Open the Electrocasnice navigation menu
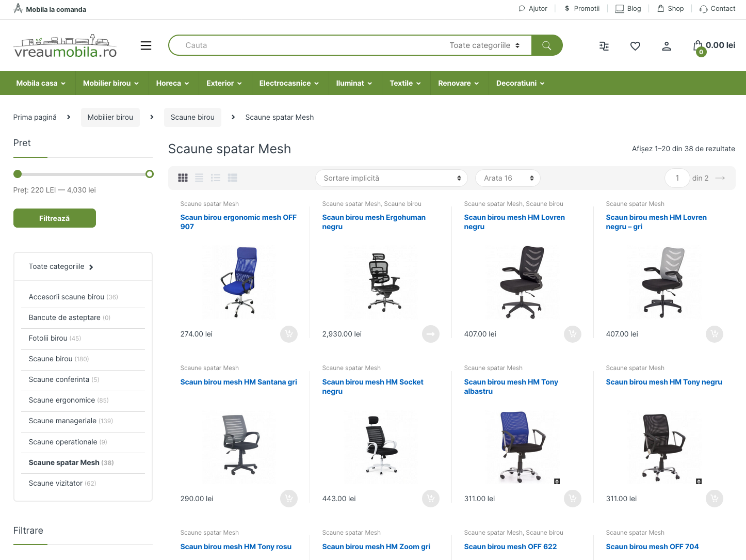Image resolution: width=746 pixels, height=560 pixels. [289, 83]
